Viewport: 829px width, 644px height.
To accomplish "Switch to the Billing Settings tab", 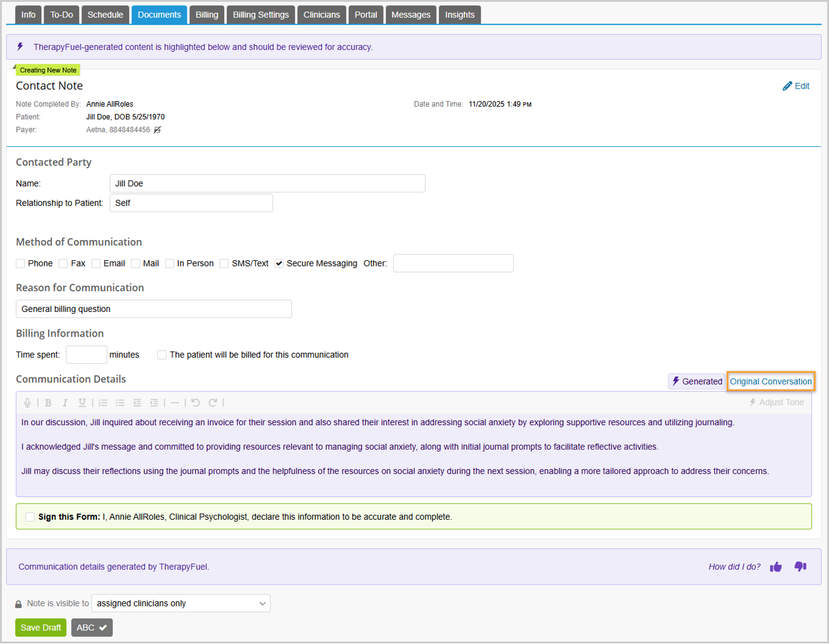I will (x=260, y=15).
